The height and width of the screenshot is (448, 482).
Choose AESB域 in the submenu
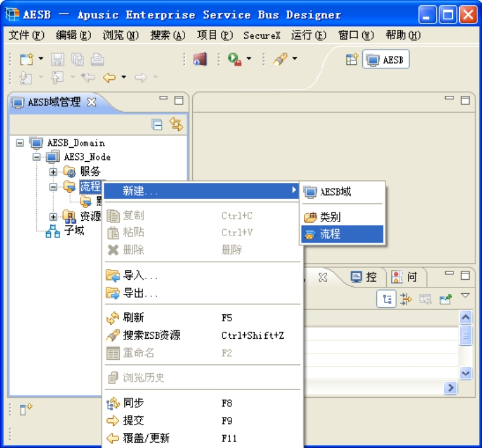[x=342, y=192]
